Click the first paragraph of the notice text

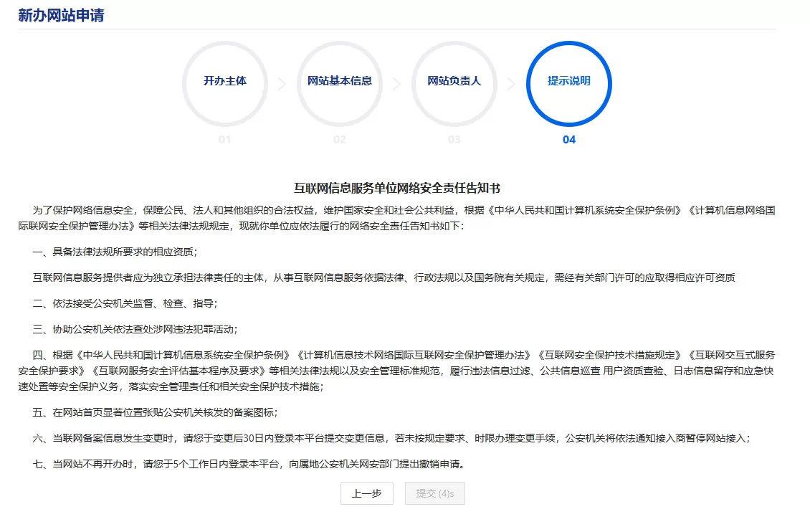tap(404, 219)
